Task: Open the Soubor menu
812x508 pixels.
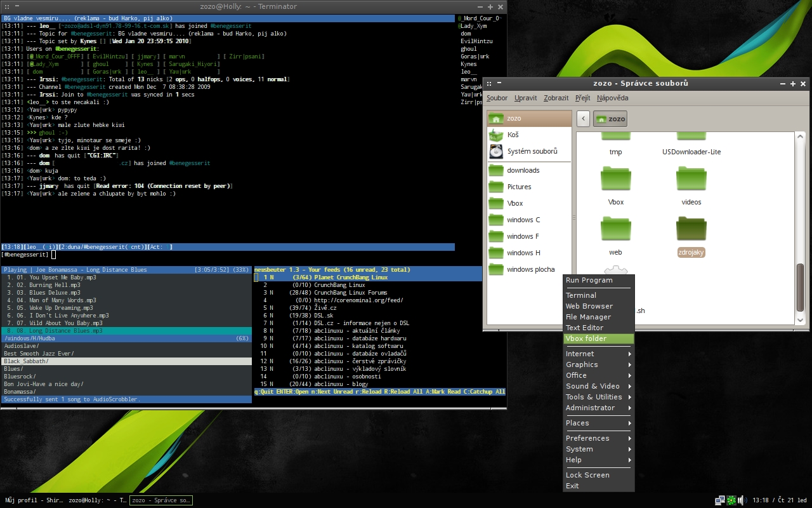Action: 497,98
